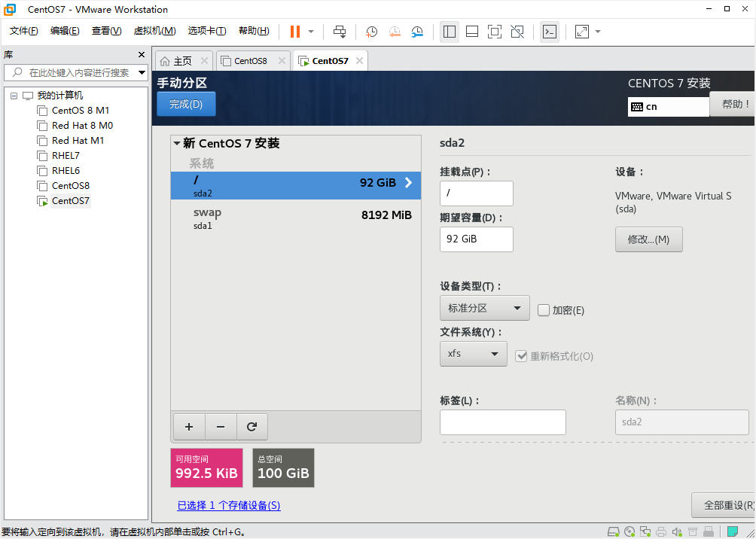Viewport: 756px width, 539px height.
Task: Click the CD/DVD drive status icon
Action: [x=629, y=531]
